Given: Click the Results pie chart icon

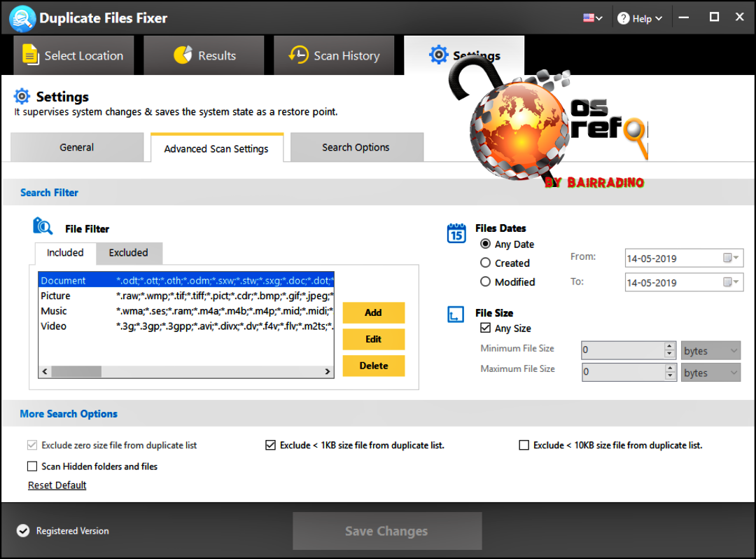Looking at the screenshot, I should [x=183, y=55].
